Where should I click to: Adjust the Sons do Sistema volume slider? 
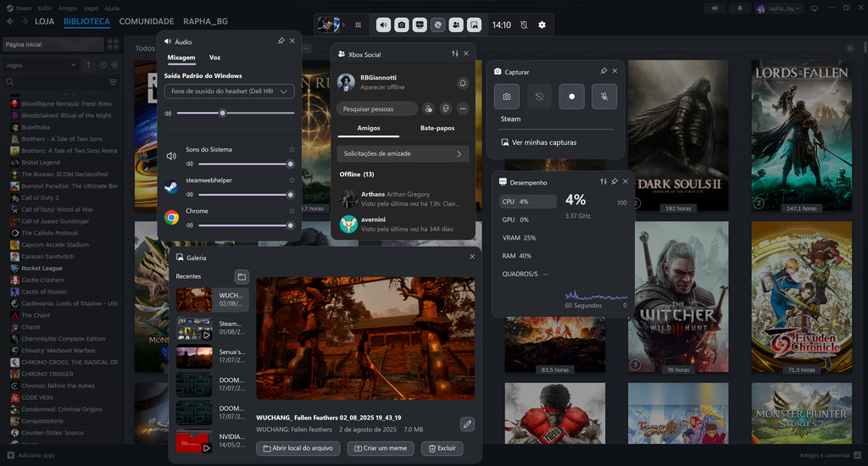pyautogui.click(x=246, y=164)
